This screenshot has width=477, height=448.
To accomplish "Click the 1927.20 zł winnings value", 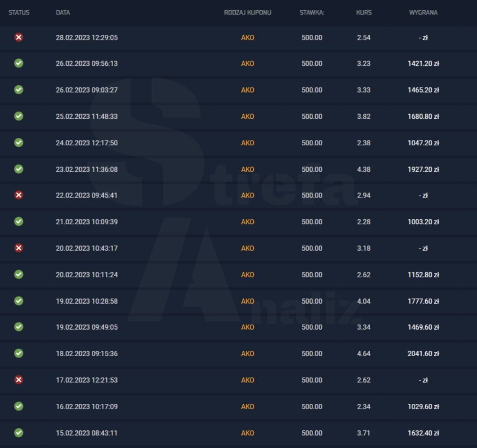I will 423,170.
